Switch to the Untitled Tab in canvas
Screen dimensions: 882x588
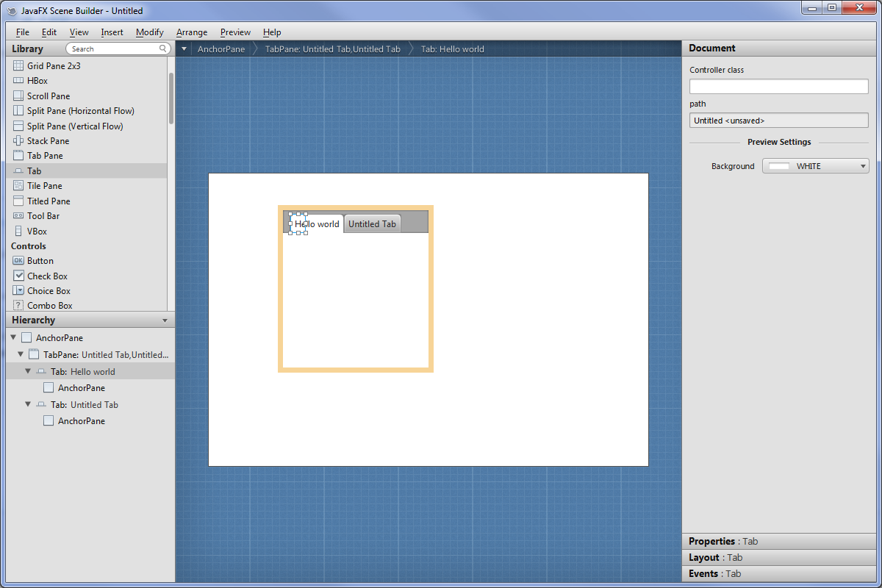[x=372, y=224]
